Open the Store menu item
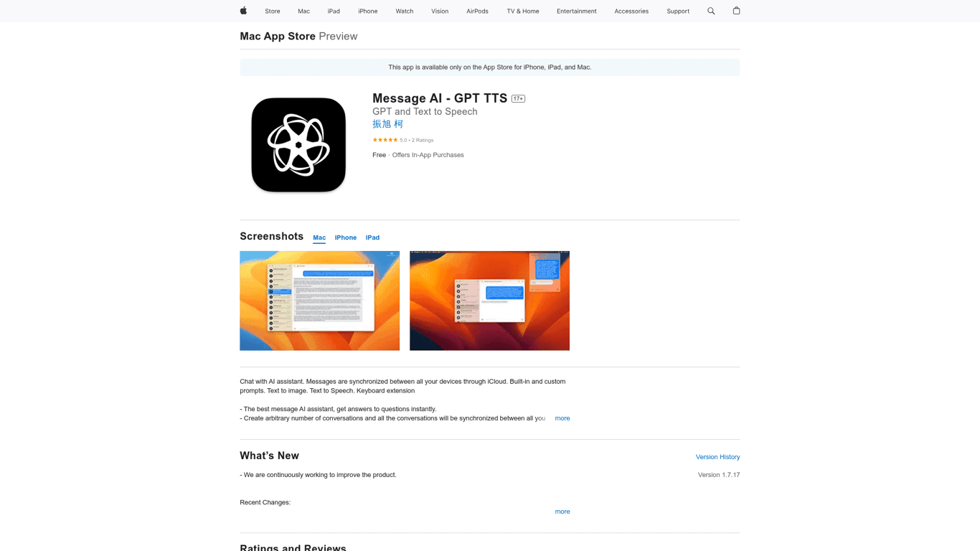This screenshot has width=980, height=551. point(273,11)
